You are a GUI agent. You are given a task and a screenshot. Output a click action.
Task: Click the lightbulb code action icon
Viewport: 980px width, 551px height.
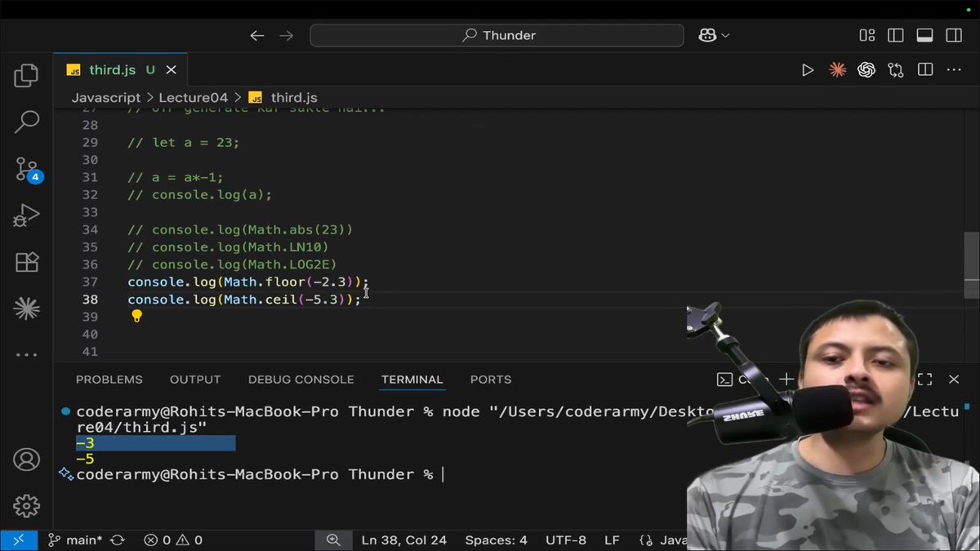137,317
